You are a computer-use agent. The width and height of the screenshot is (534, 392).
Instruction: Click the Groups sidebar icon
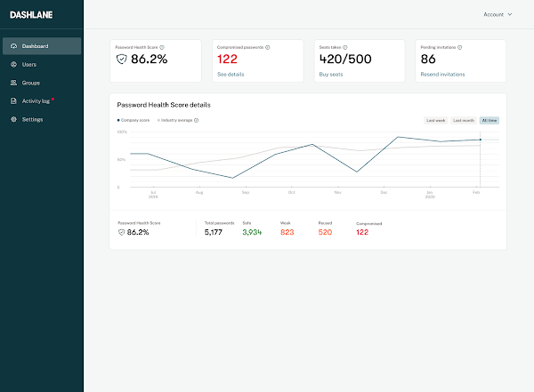13,83
